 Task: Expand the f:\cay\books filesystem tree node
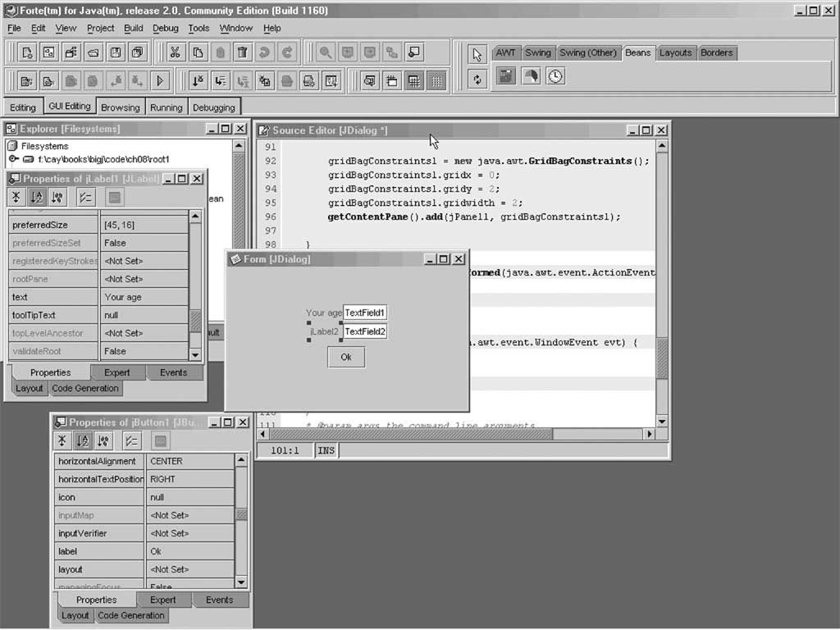pos(13,159)
